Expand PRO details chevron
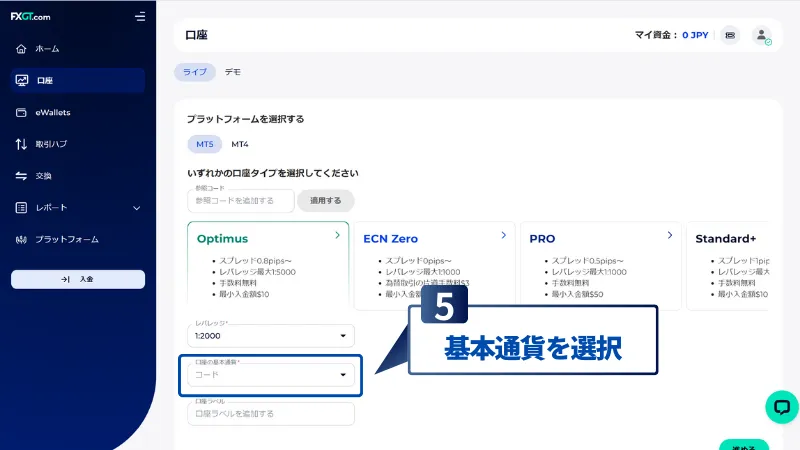 click(670, 235)
